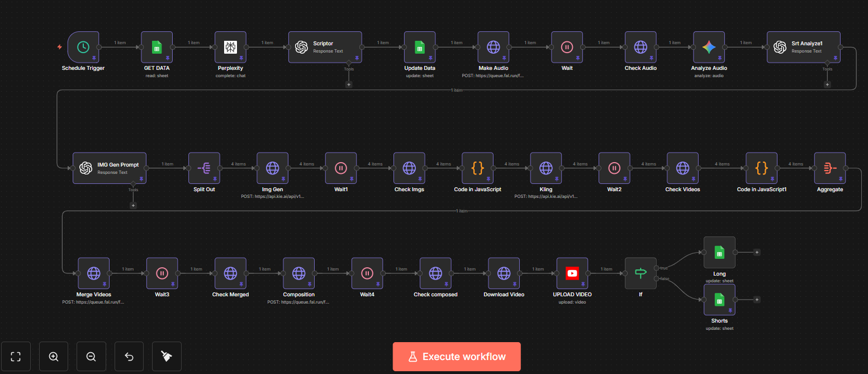This screenshot has width=868, height=374.
Task: Fit view using the frame icon
Action: coord(15,356)
